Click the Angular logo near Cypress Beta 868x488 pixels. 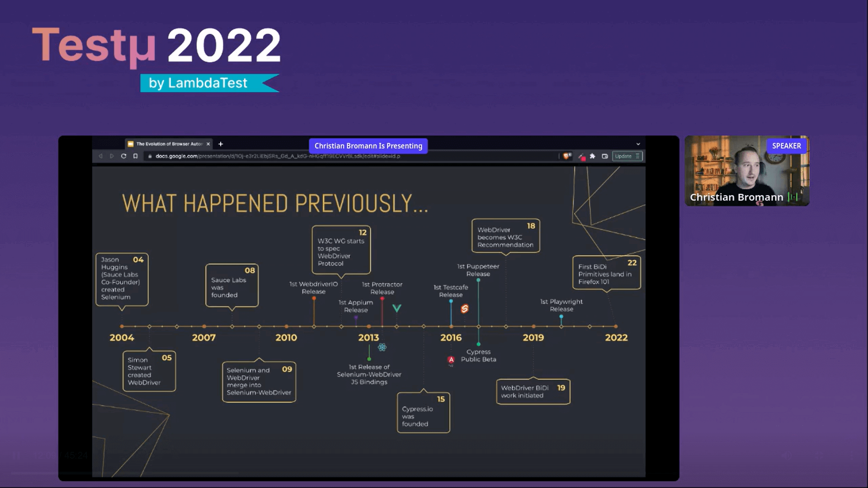451,360
